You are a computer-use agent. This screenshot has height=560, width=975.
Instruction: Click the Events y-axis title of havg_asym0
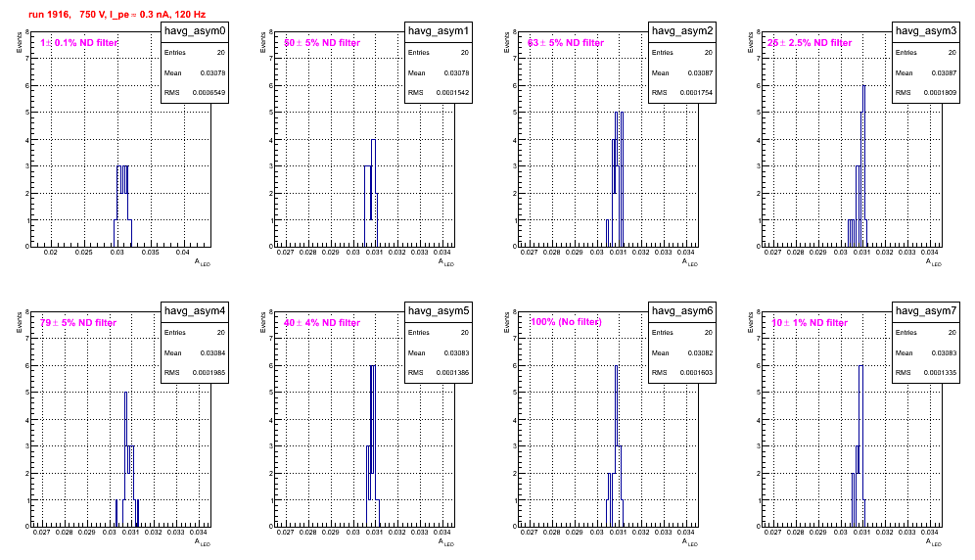[x=20, y=42]
